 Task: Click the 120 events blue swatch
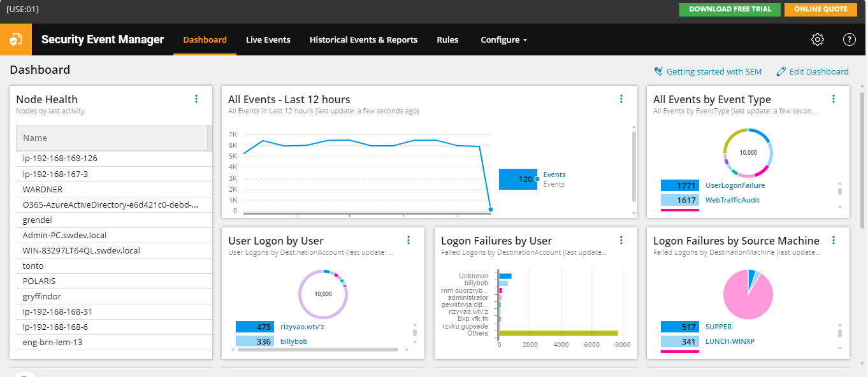point(518,179)
